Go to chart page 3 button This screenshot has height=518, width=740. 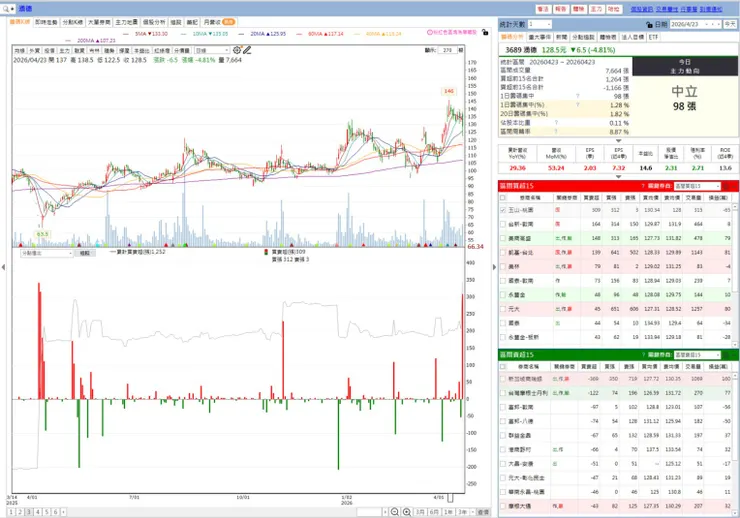click(x=29, y=512)
